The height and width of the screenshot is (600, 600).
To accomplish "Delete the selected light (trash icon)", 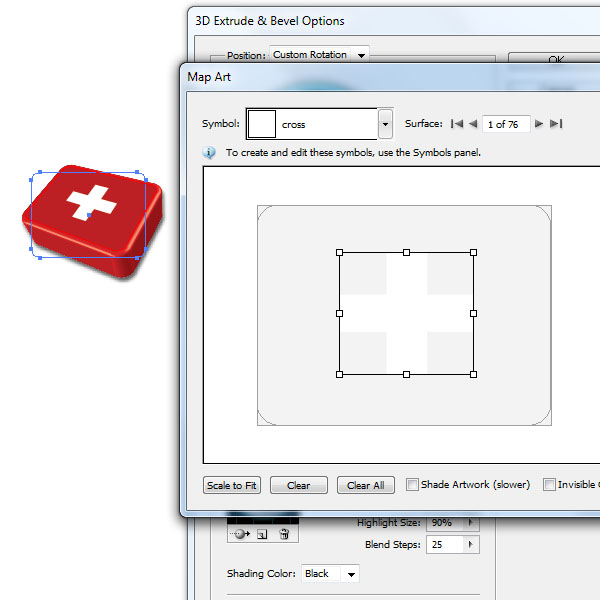I will tap(284, 534).
